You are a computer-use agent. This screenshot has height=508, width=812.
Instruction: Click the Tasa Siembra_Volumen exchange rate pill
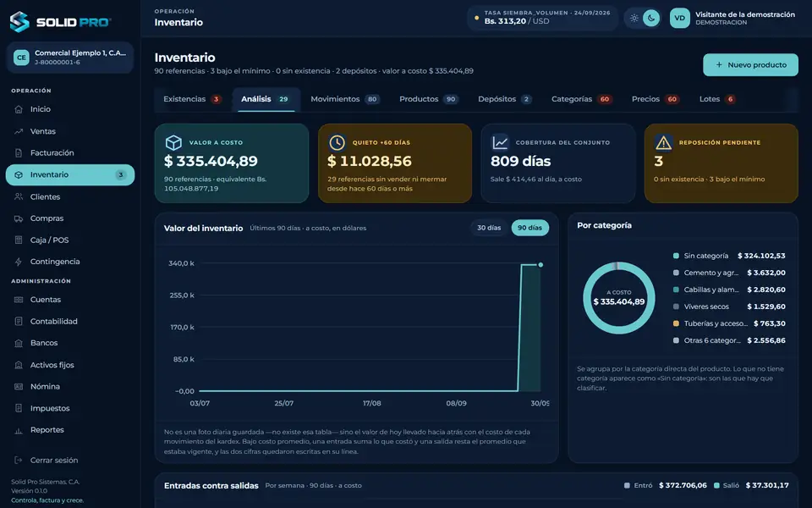pyautogui.click(x=543, y=18)
